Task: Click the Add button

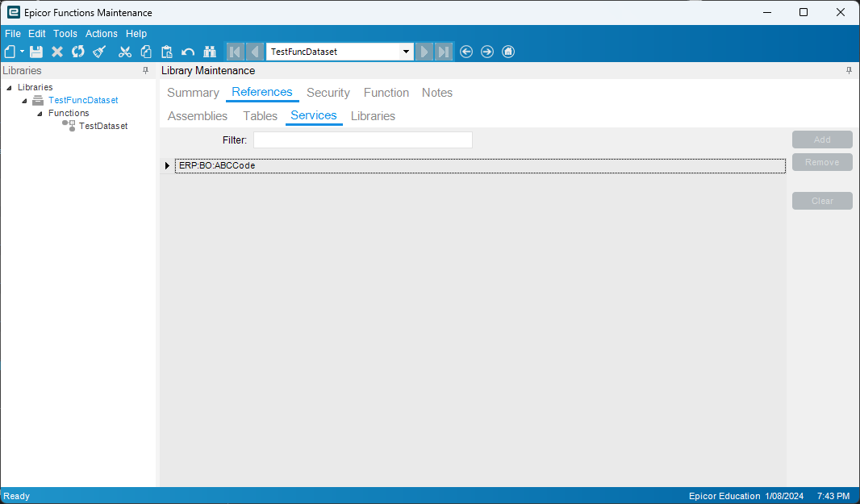Action: pyautogui.click(x=822, y=140)
